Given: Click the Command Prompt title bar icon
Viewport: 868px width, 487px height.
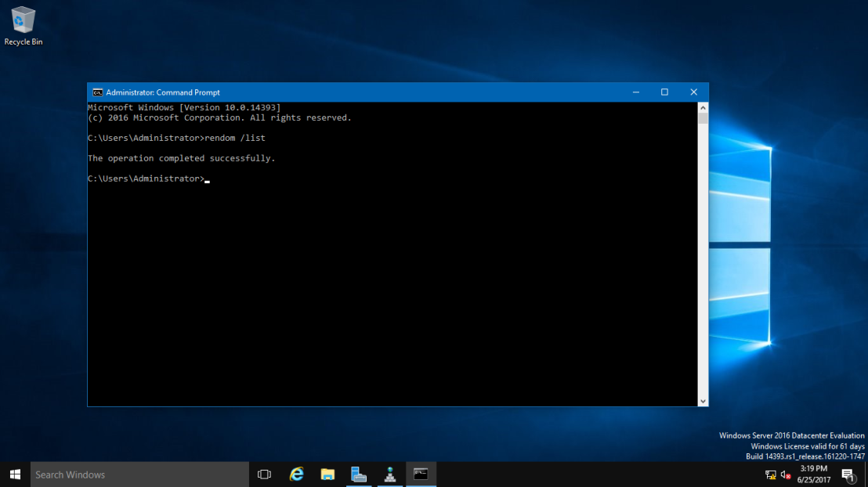Looking at the screenshot, I should click(97, 92).
